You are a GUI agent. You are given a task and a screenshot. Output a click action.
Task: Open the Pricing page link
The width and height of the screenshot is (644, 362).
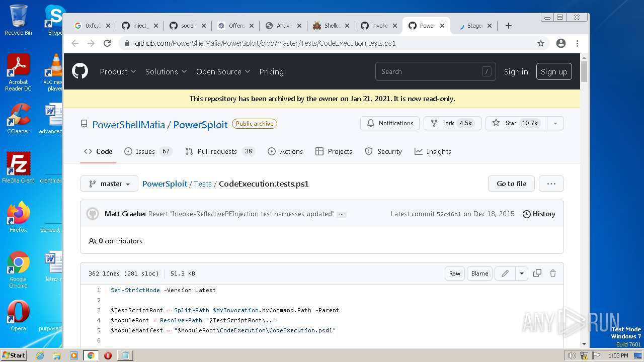coord(271,71)
